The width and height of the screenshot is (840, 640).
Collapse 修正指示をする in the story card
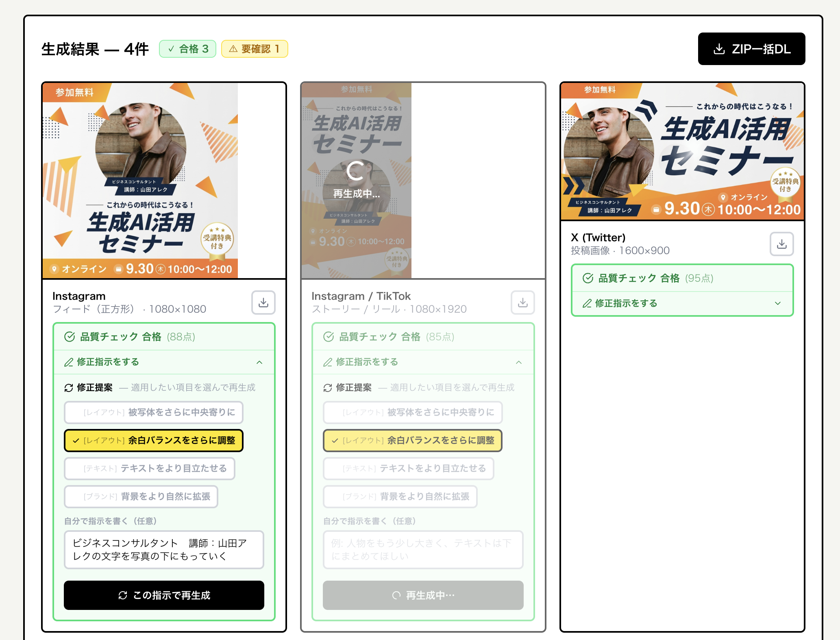518,362
